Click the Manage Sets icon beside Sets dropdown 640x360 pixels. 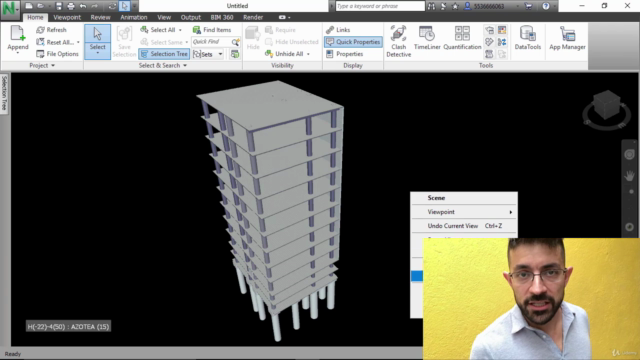[x=235, y=54]
